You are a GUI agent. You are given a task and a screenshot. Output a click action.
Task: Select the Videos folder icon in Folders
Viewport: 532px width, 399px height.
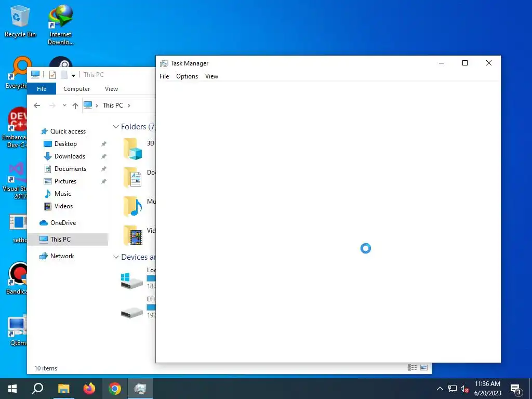(x=132, y=235)
